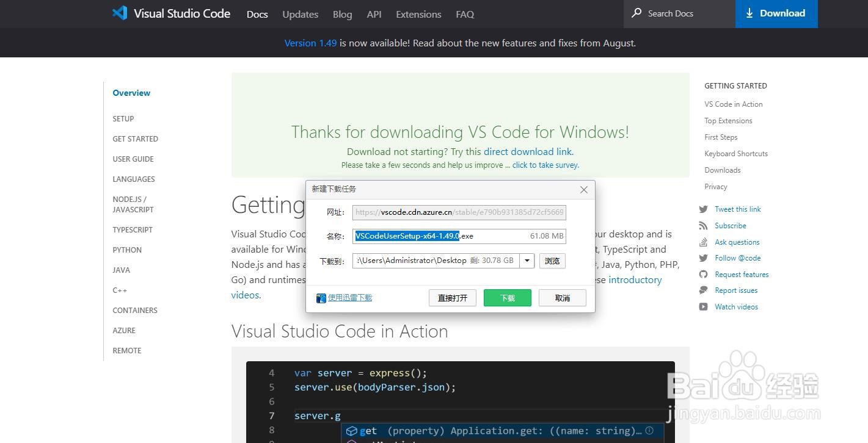Jump to First Steps section
The height and width of the screenshot is (443, 868).
[x=721, y=137]
